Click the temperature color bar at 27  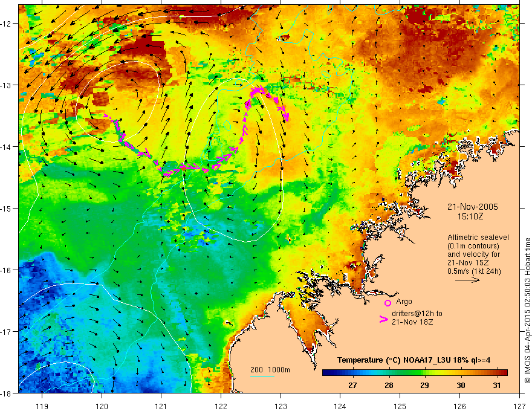click(353, 373)
